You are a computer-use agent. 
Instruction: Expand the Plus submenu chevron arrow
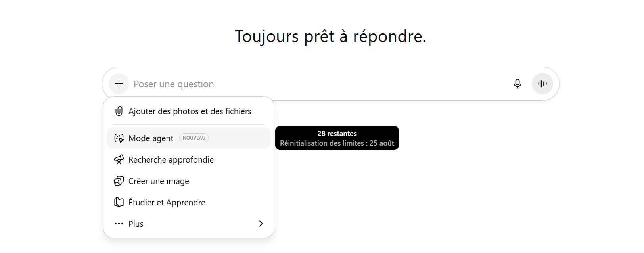tap(261, 224)
